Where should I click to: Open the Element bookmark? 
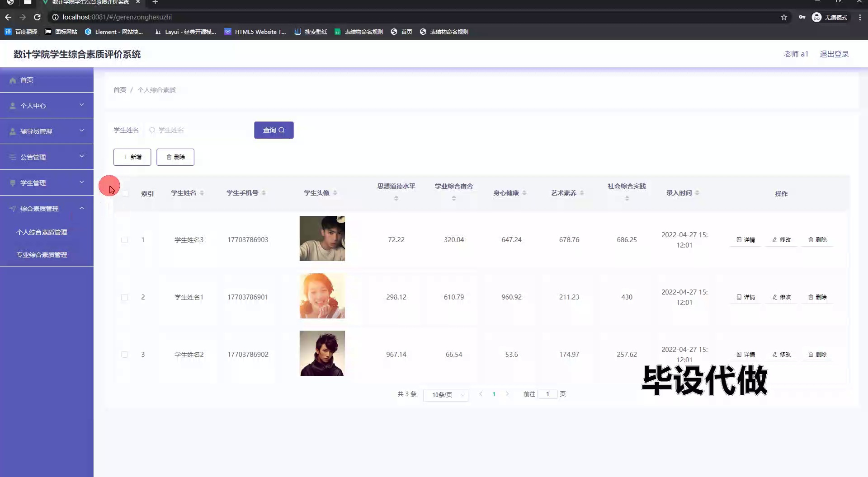[114, 32]
